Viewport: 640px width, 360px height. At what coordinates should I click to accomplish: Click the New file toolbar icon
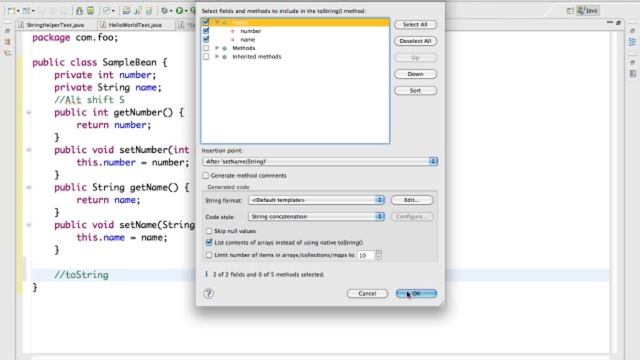tap(11, 11)
